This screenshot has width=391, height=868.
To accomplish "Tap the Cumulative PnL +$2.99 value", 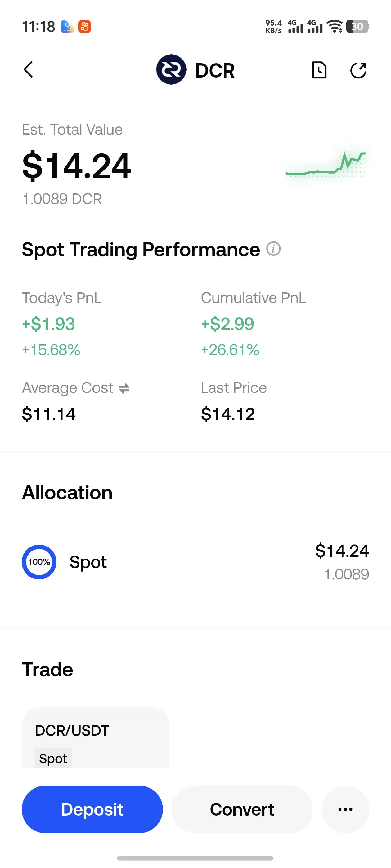I will 227,324.
